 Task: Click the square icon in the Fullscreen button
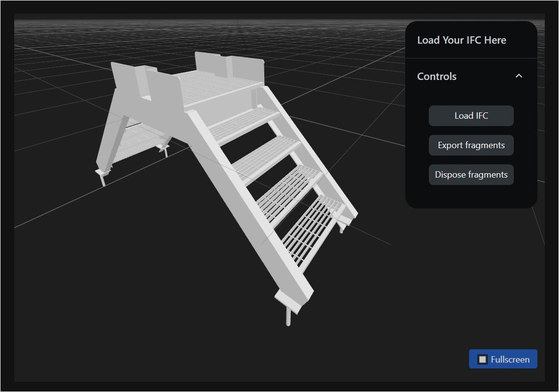click(482, 359)
